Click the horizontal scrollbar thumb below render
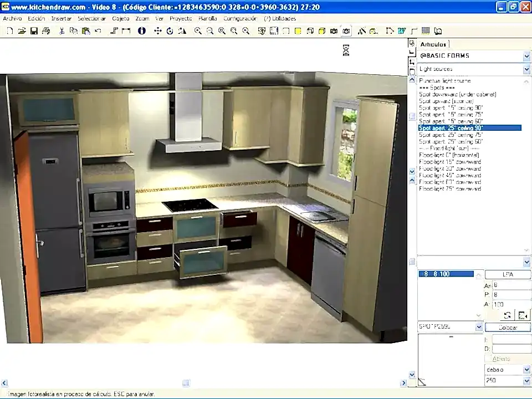Image resolution: width=532 pixels, height=399 pixels. click(186, 383)
